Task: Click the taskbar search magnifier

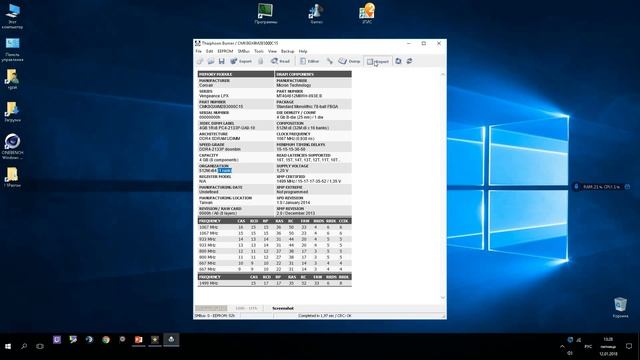Action: tap(24, 346)
